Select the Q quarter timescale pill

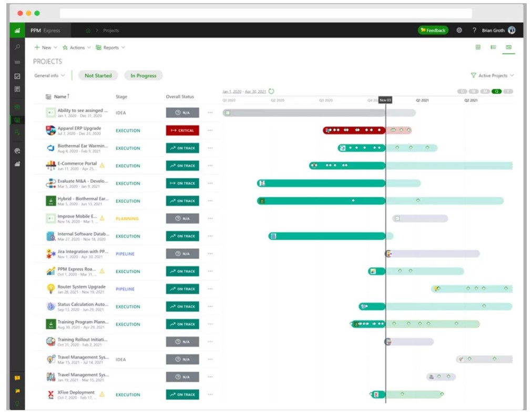click(497, 91)
